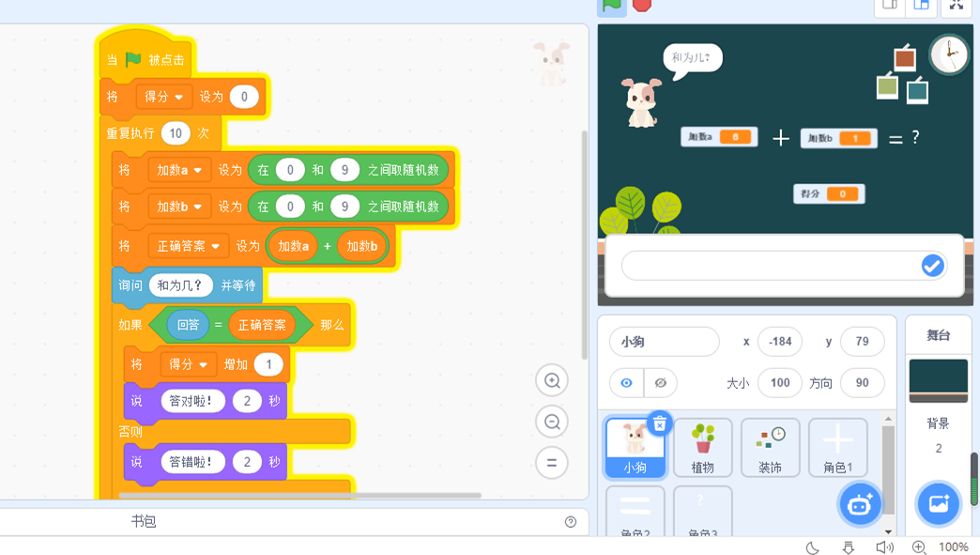The image size is (980, 555).
Task: Click the 正确答案 reporter in the if condition
Action: tap(262, 325)
